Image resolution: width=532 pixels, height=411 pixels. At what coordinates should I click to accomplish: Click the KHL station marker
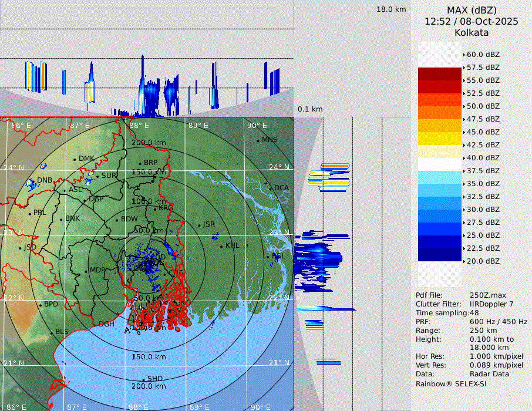coord(221,246)
